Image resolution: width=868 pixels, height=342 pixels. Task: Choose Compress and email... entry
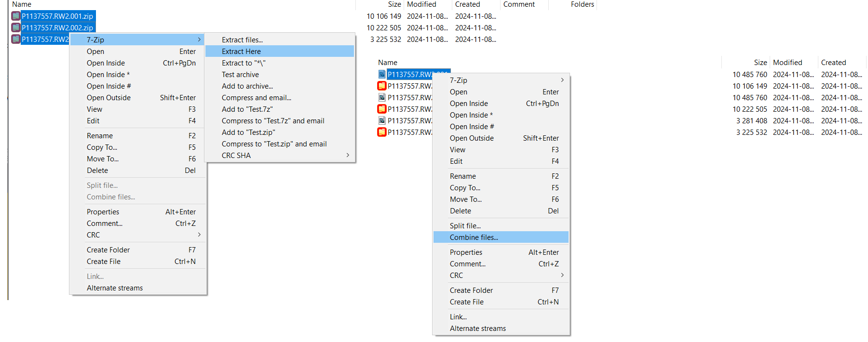[x=280, y=97]
